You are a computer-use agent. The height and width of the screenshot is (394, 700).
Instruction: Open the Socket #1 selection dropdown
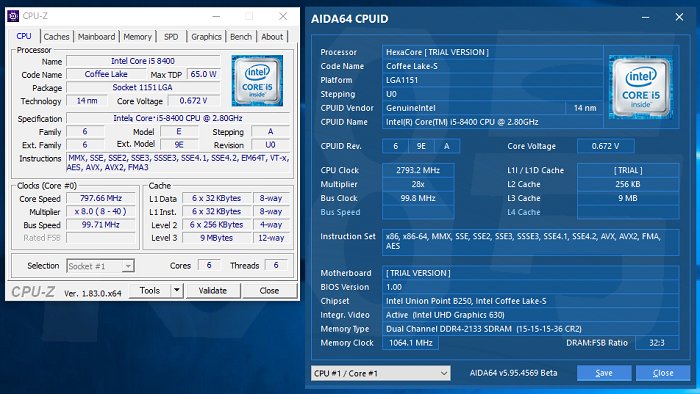[x=100, y=266]
